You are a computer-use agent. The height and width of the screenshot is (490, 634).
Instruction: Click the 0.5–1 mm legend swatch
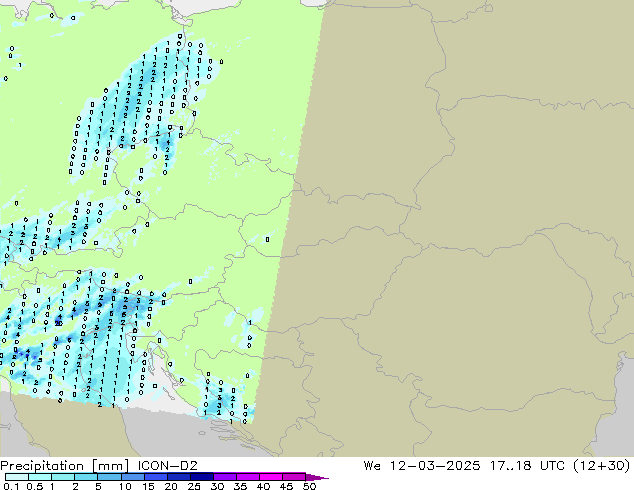tap(40, 477)
